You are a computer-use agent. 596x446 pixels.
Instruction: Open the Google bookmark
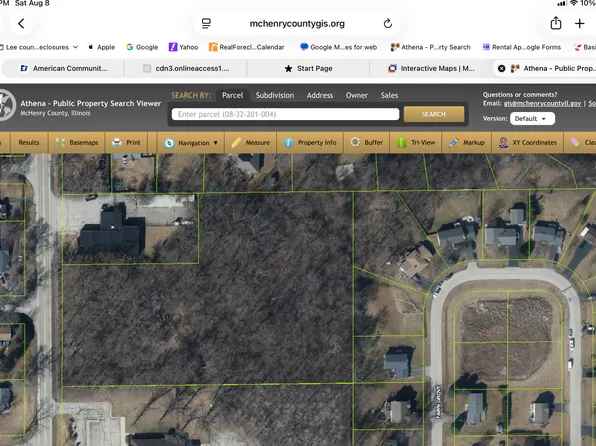click(x=142, y=47)
